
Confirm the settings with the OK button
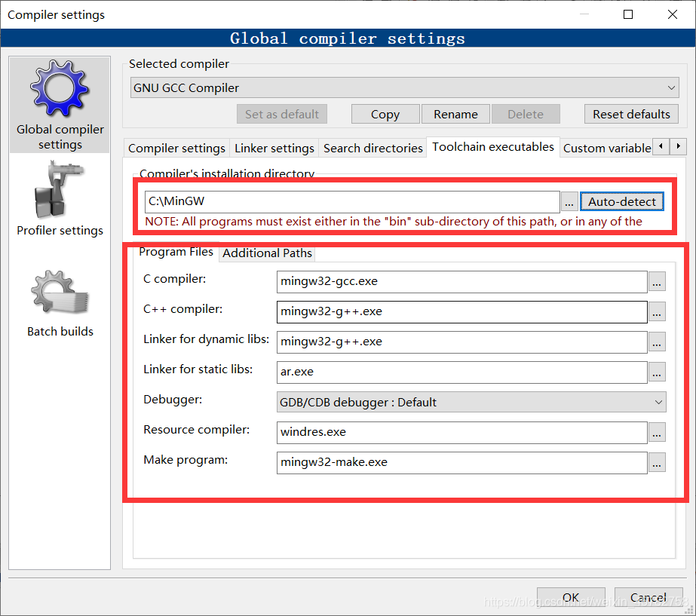(571, 597)
